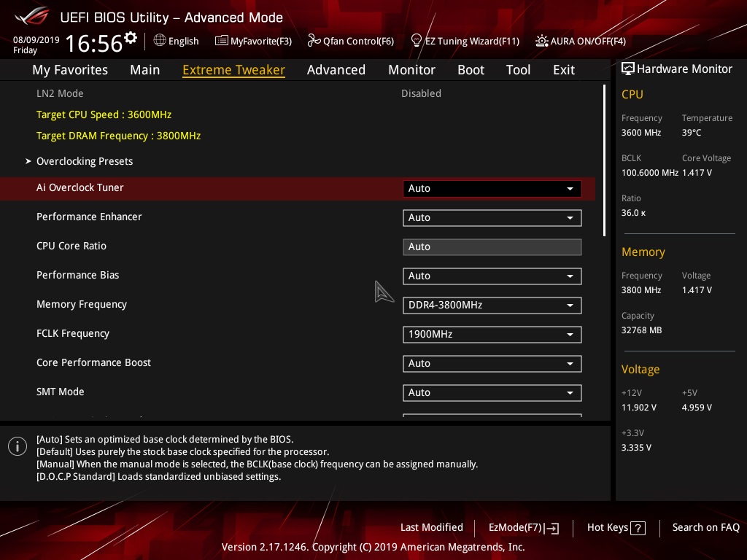Click the EzMode exit arrow icon
The width and height of the screenshot is (747, 560).
tap(551, 528)
